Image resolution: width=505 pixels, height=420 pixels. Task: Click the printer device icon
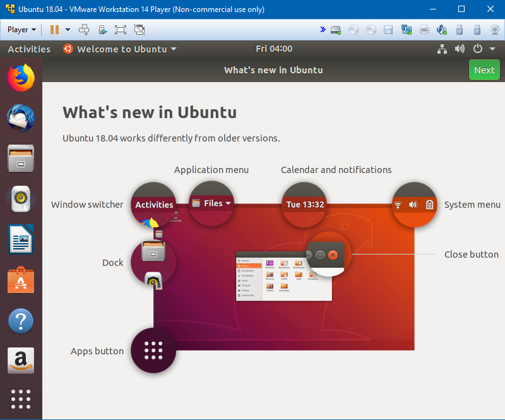coord(424,30)
